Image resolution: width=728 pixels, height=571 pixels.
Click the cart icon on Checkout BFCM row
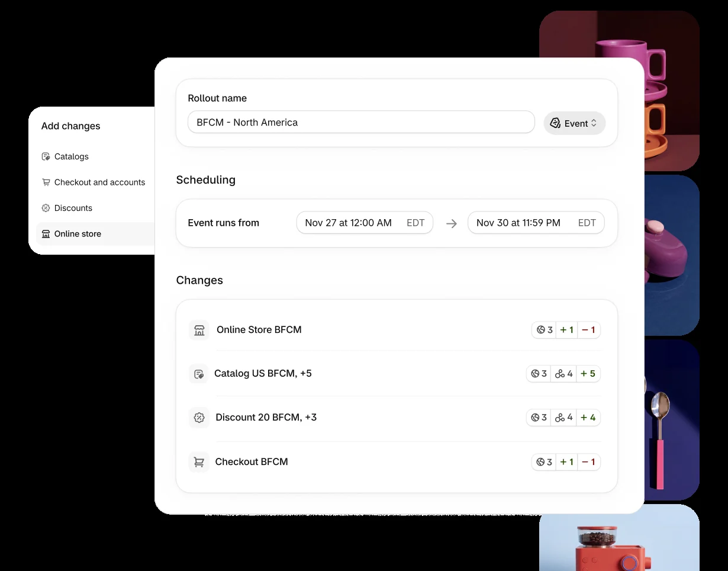[199, 462]
